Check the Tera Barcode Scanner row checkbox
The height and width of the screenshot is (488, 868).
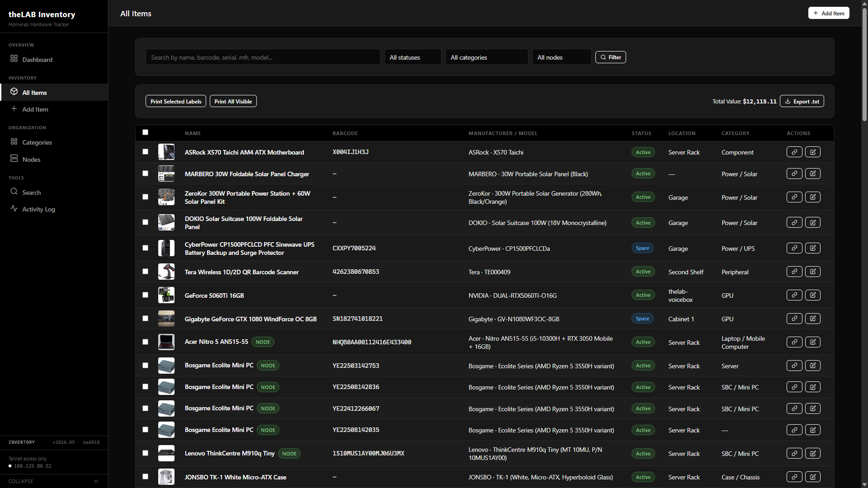click(x=145, y=272)
